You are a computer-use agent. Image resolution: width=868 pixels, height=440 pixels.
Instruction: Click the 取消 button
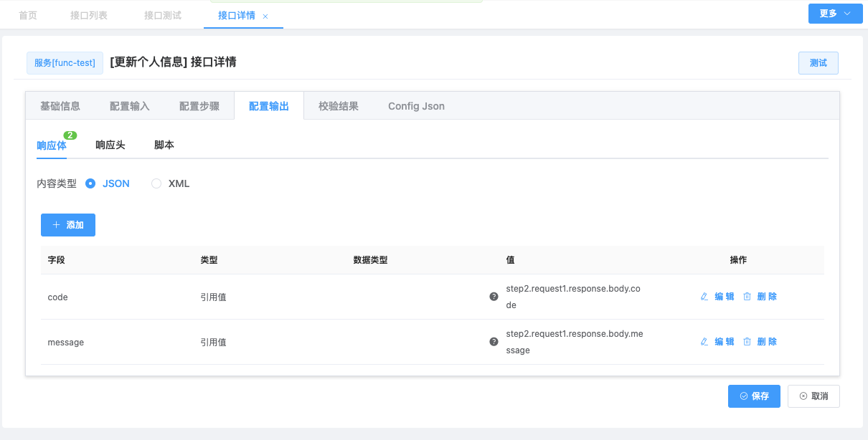pyautogui.click(x=813, y=396)
